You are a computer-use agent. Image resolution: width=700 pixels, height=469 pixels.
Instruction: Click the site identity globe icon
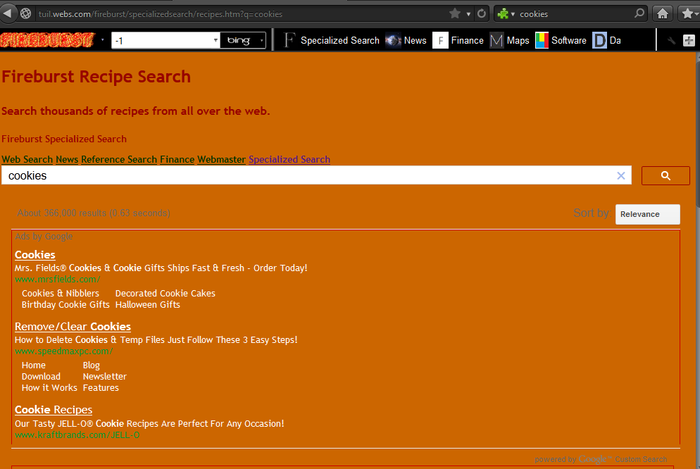[x=25, y=14]
